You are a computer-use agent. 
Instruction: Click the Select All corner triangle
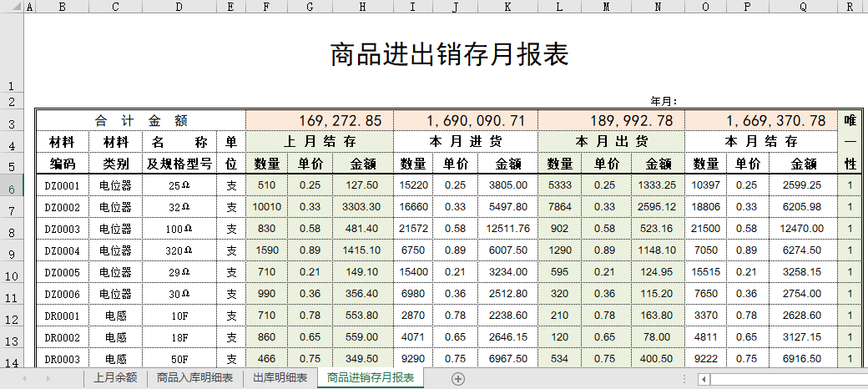click(12, 7)
